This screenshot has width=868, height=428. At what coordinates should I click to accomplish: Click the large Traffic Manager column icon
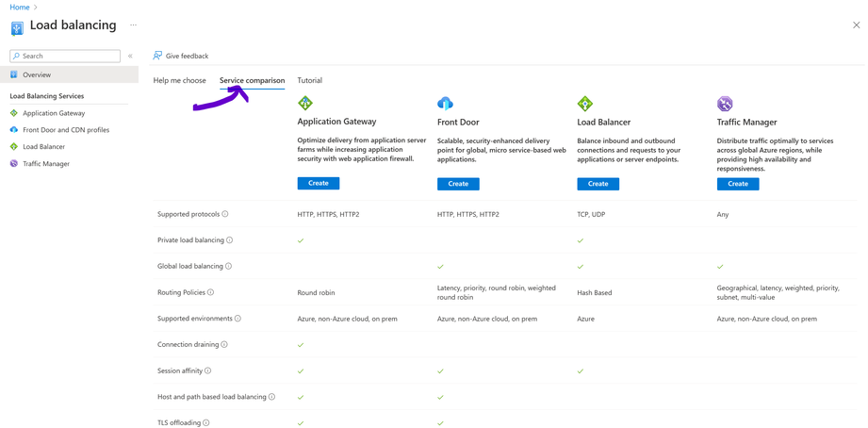725,103
